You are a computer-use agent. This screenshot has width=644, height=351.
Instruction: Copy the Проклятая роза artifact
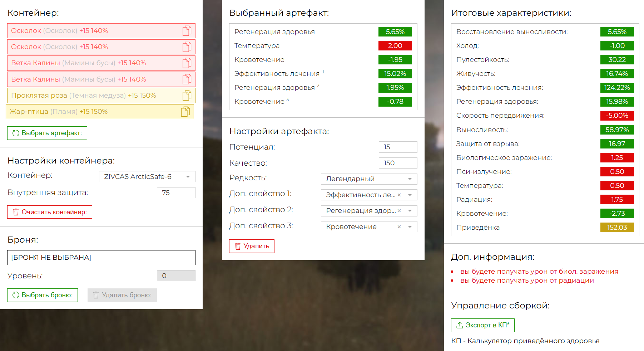point(187,96)
